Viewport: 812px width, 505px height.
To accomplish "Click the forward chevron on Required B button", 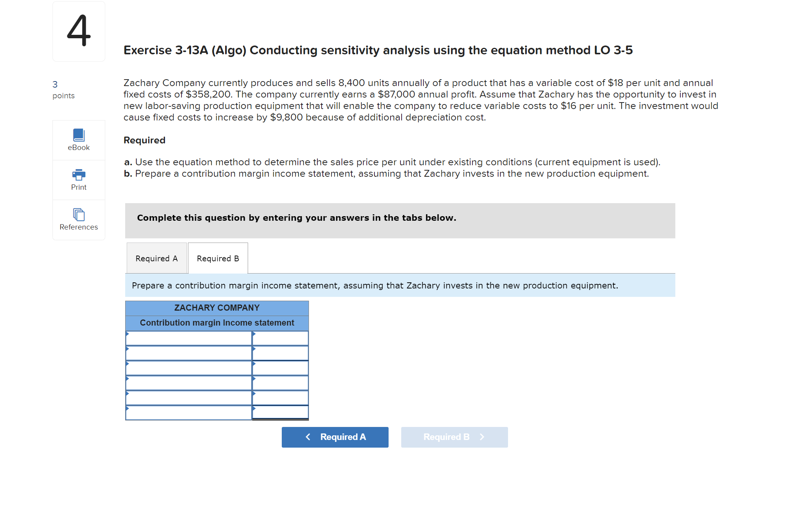I will coord(482,437).
